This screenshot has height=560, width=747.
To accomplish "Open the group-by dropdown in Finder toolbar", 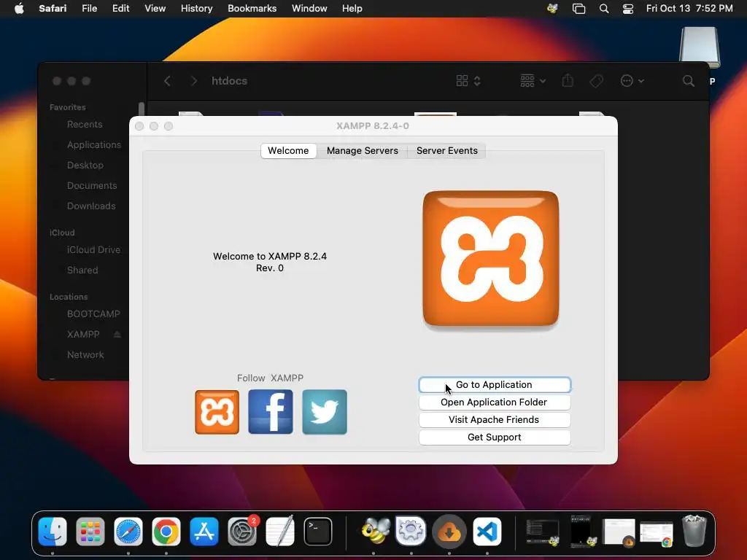I will [x=533, y=81].
